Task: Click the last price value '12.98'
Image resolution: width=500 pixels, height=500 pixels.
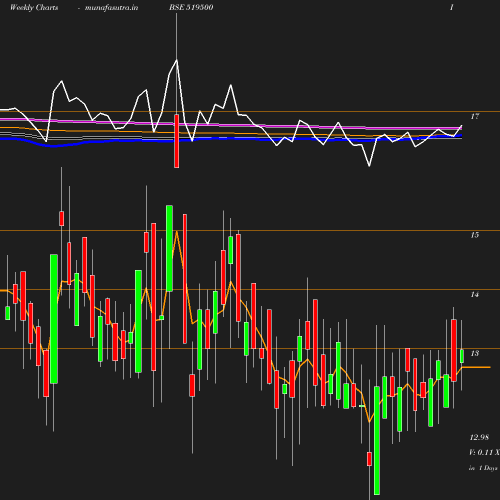Action: point(479,437)
